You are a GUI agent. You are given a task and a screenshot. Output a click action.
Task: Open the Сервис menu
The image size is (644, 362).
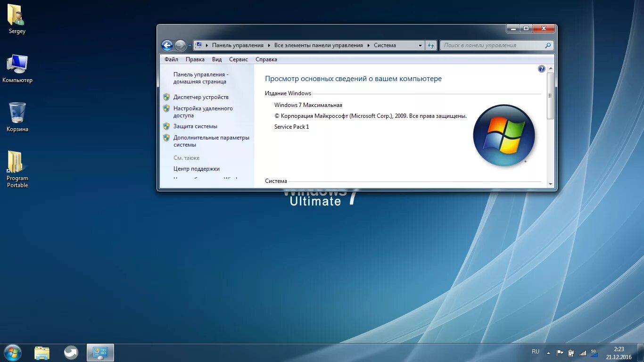click(239, 59)
